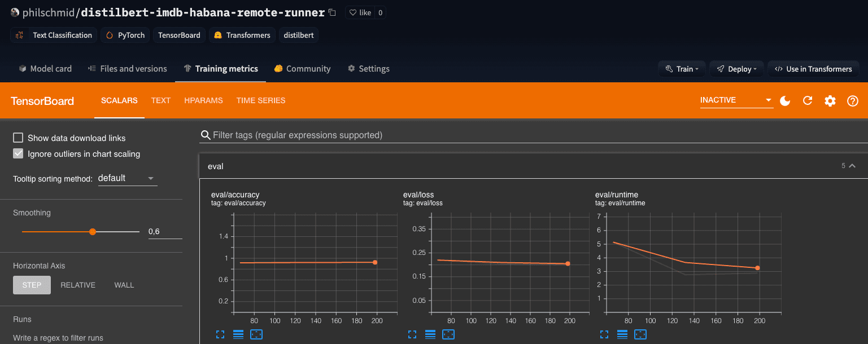This screenshot has height=344, width=868.
Task: Toggle full size for eval/loss chart
Action: pos(412,334)
